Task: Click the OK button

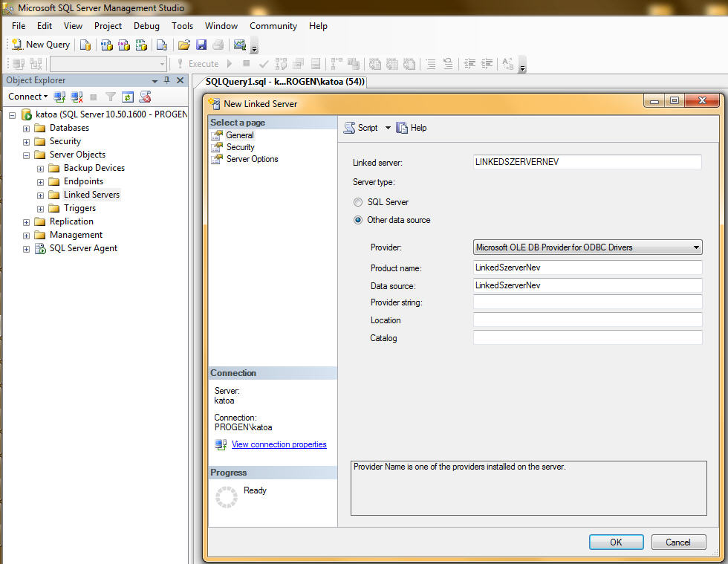Action: click(616, 542)
